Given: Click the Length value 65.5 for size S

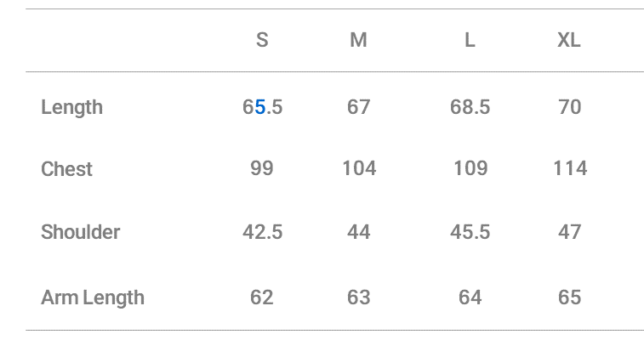Looking at the screenshot, I should [x=262, y=107].
